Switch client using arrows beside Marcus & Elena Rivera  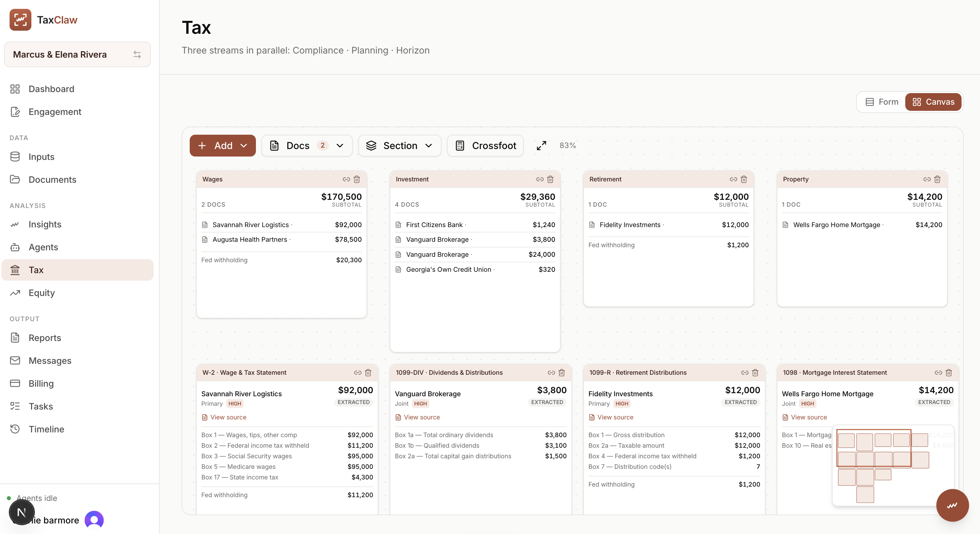[137, 55]
